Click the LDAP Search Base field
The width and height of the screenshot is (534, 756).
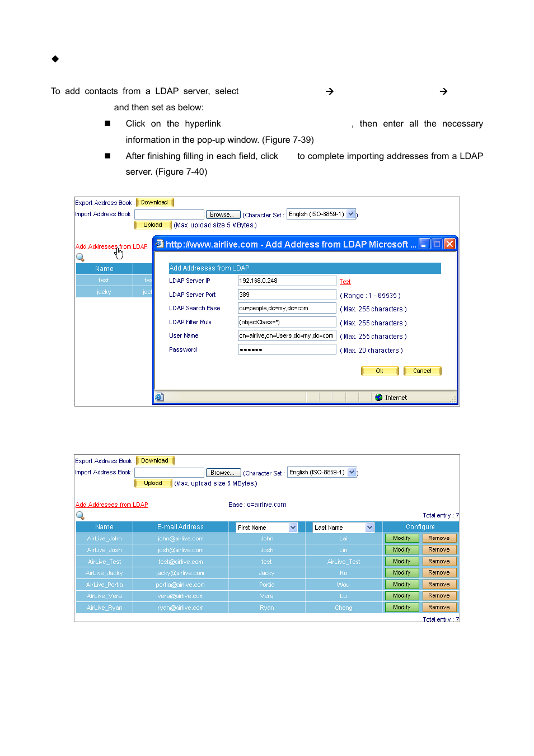click(287, 308)
